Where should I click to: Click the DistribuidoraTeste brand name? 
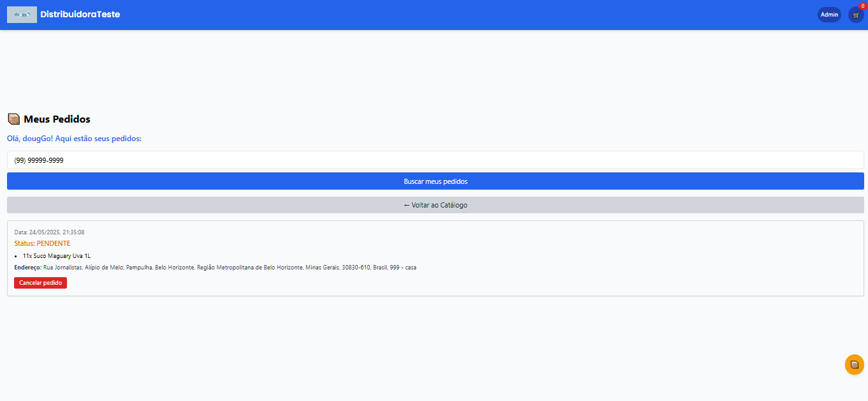80,14
